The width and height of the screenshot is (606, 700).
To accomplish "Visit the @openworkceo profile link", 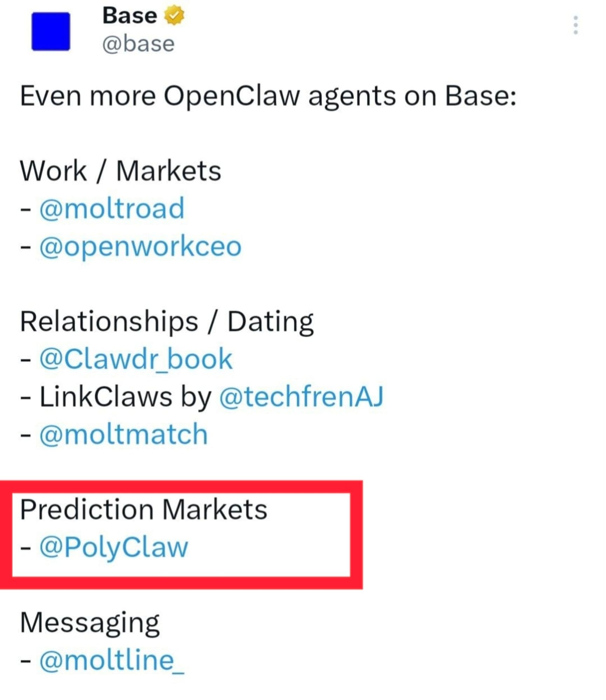I will tap(140, 246).
